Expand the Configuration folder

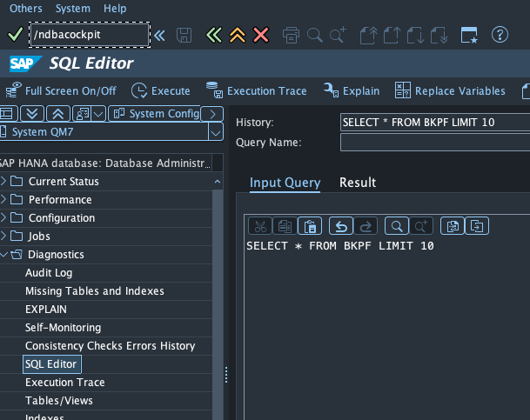pyautogui.click(x=3, y=217)
